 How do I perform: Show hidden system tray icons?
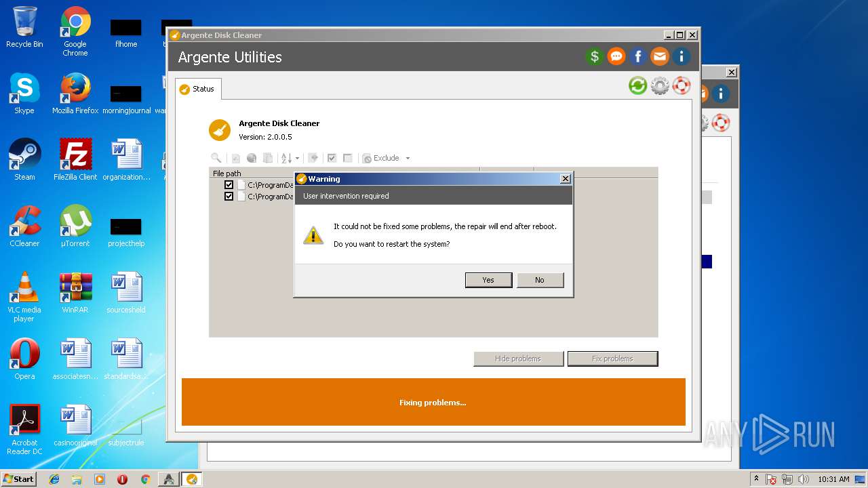click(x=756, y=479)
